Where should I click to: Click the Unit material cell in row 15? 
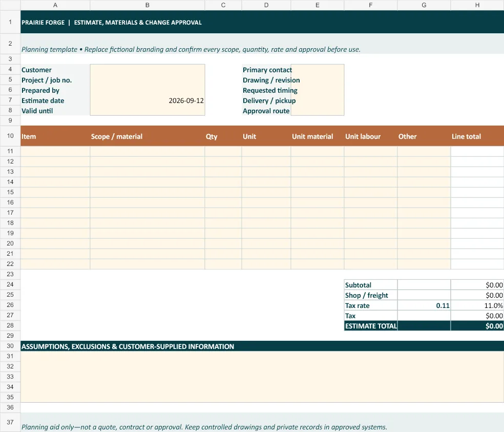coord(317,192)
